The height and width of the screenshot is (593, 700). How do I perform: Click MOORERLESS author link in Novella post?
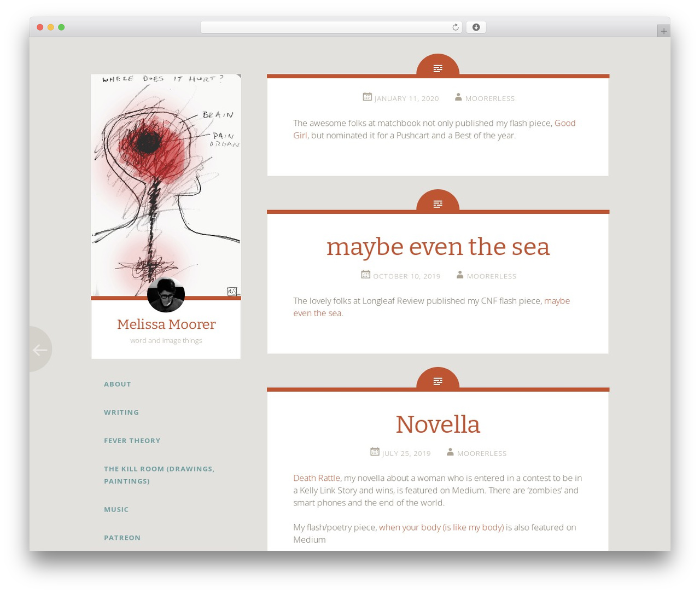tap(482, 454)
